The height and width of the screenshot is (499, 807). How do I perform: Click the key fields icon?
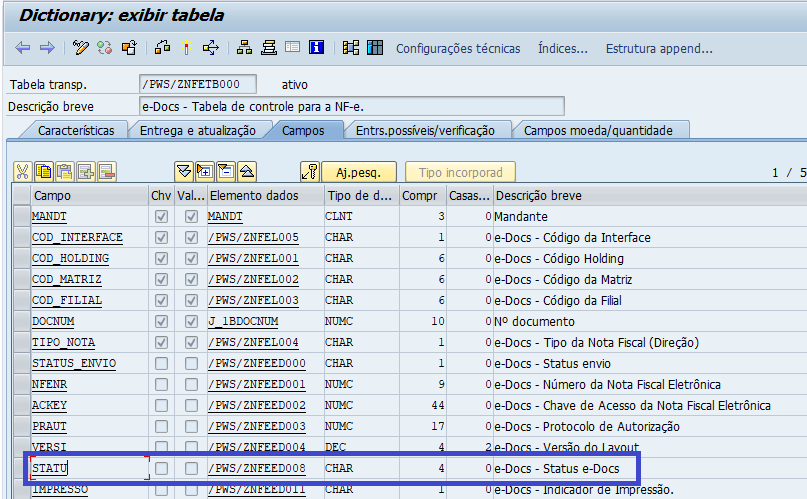point(310,171)
